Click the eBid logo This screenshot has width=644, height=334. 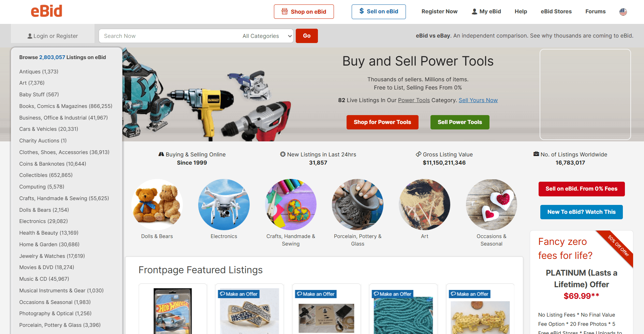tap(46, 11)
